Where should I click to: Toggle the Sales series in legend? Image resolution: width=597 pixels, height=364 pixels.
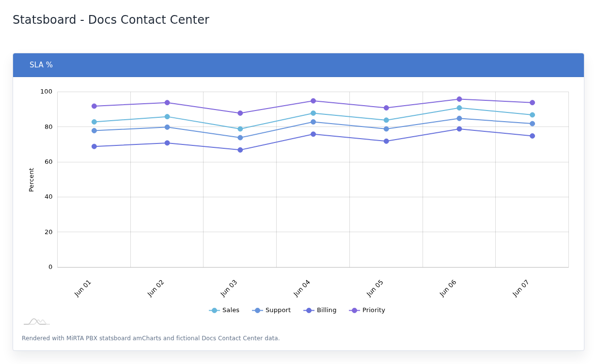click(224, 310)
